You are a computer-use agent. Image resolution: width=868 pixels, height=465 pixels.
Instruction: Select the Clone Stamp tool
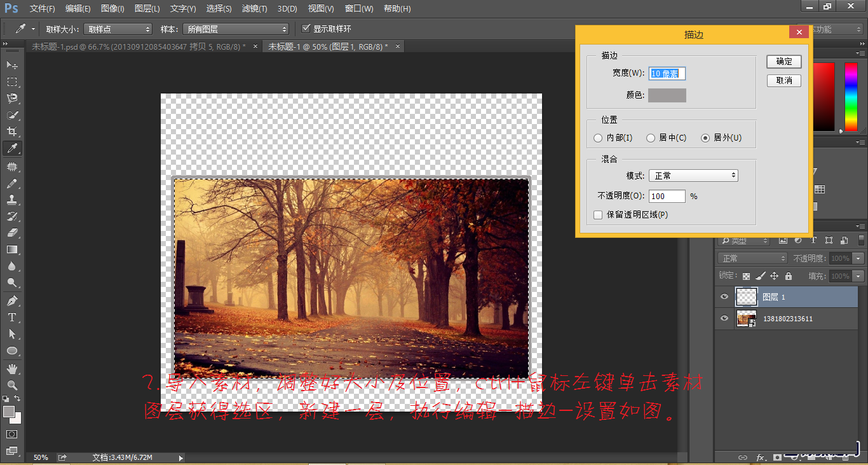click(x=12, y=200)
